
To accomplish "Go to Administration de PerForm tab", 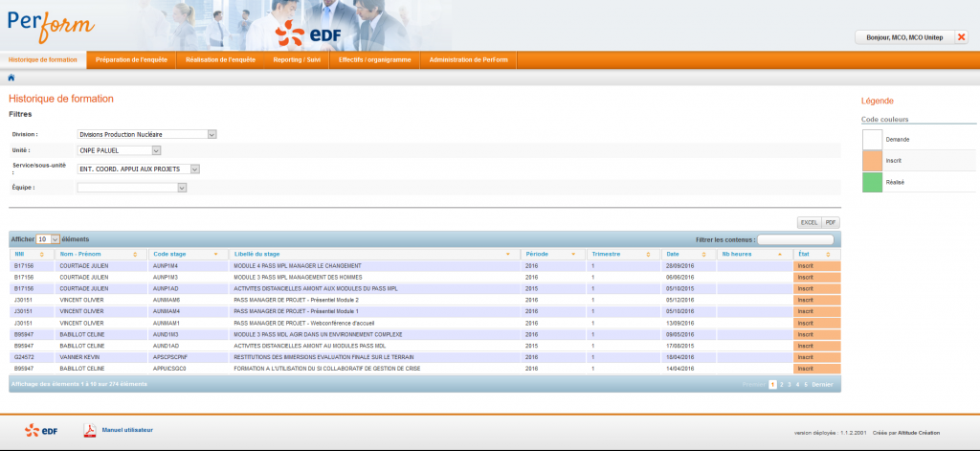I will pyautogui.click(x=469, y=59).
